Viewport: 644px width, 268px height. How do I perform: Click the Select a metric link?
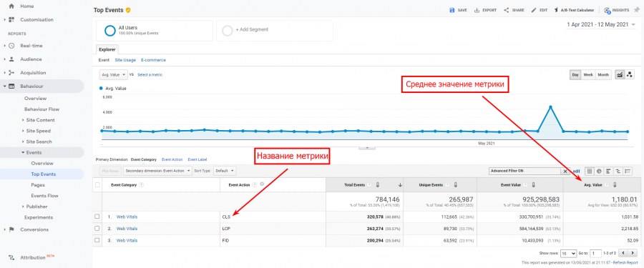[x=150, y=75]
